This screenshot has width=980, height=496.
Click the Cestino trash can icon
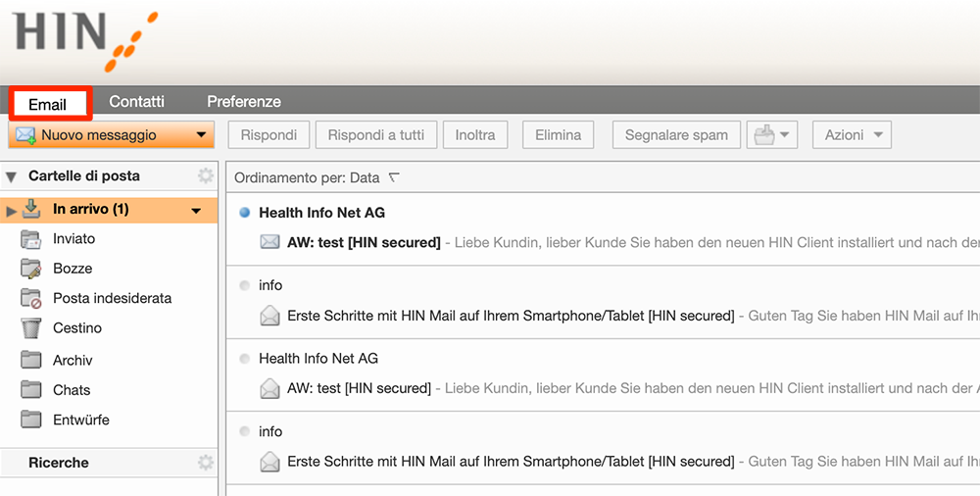coord(30,328)
